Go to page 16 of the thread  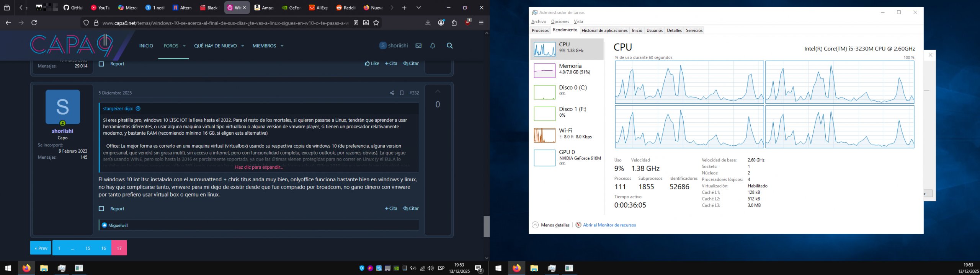(103, 248)
